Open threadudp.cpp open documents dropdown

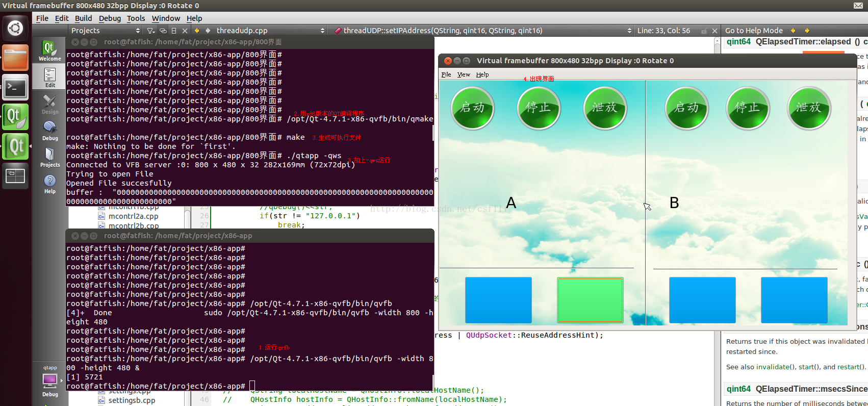click(x=271, y=31)
